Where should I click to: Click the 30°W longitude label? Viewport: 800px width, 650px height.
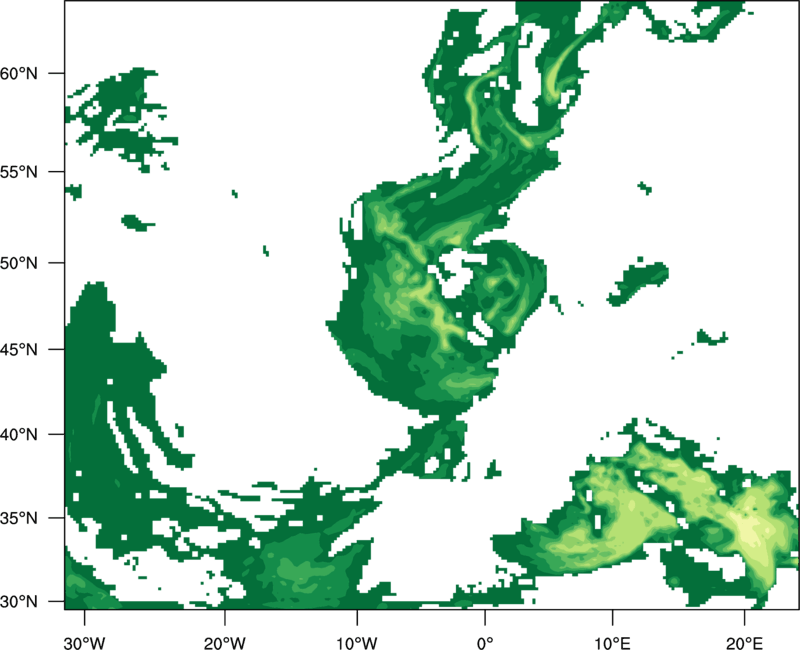85,643
